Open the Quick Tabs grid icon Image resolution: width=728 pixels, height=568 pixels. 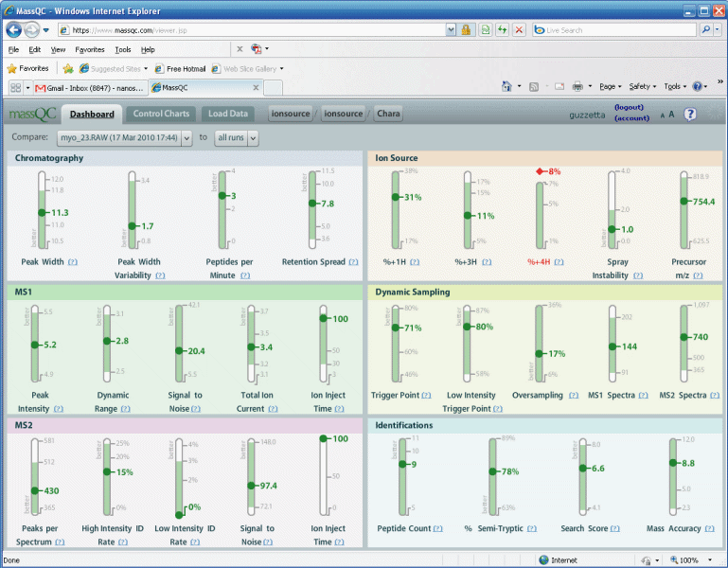tap(16, 87)
